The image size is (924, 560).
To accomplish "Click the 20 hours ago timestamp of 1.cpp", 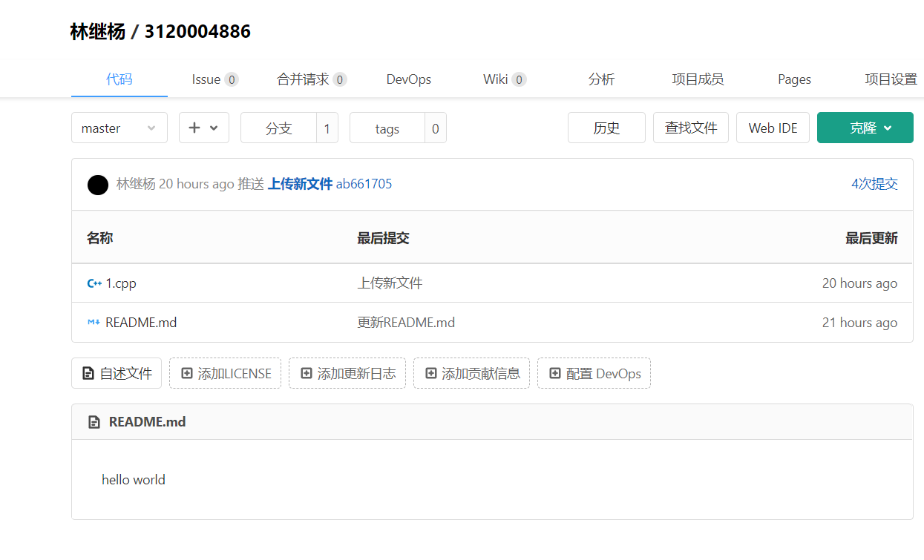I will [x=859, y=283].
